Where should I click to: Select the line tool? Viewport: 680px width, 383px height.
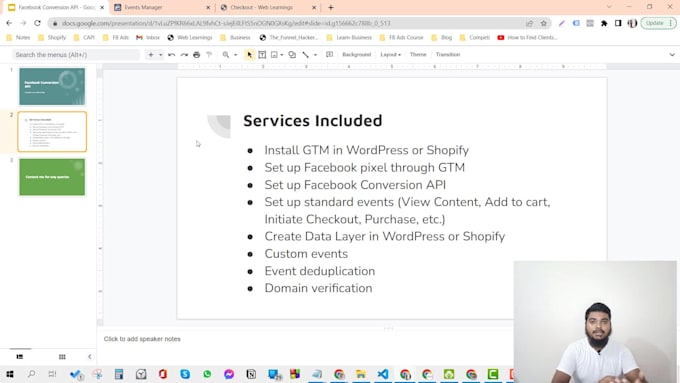[x=306, y=55]
